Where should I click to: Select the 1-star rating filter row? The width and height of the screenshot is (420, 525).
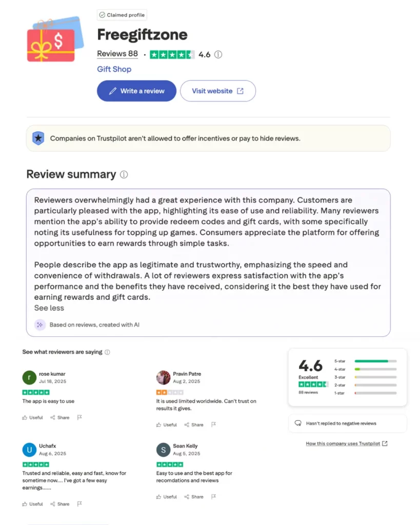click(374, 393)
